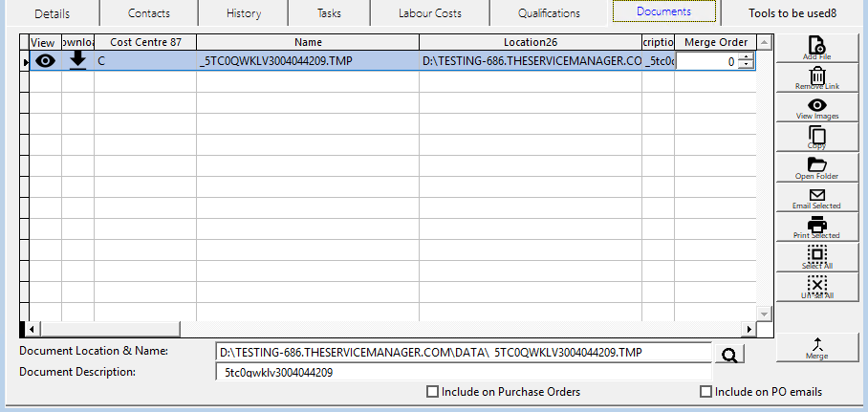
Task: Enable Include on Purchase Orders checkbox
Action: 433,392
